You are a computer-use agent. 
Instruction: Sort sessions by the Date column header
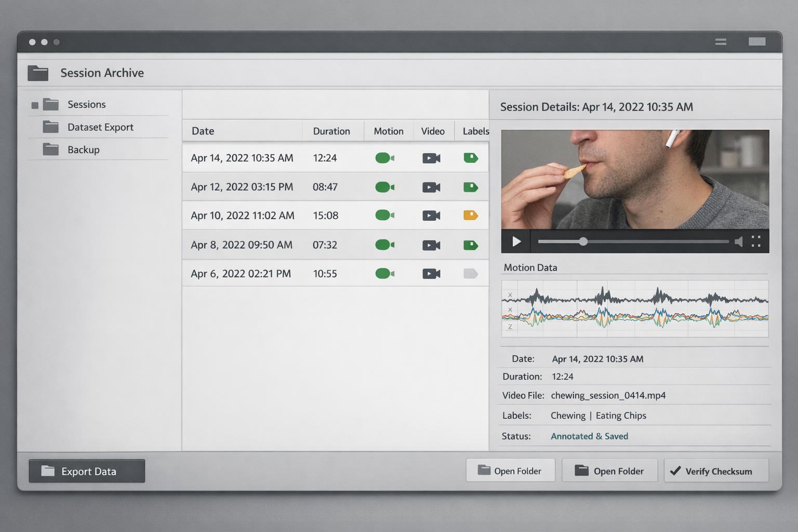(x=203, y=131)
